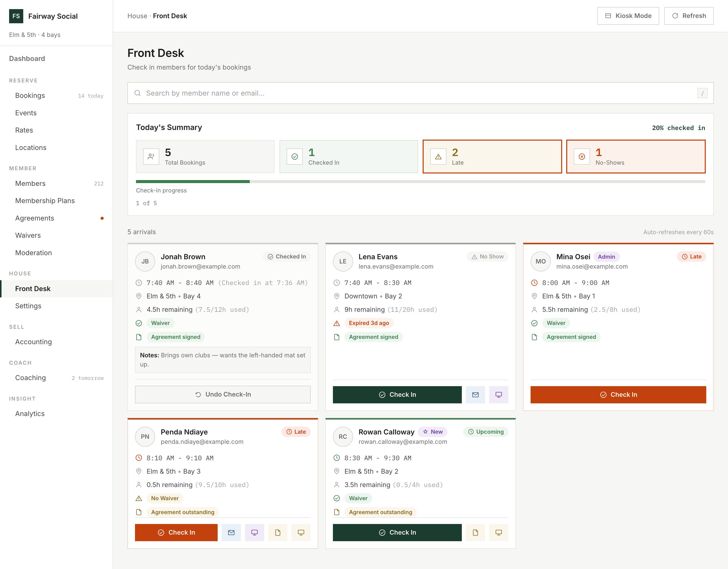Click the monitor icon button on Rowan Calloway card
The height and width of the screenshot is (569, 728).
pos(499,532)
